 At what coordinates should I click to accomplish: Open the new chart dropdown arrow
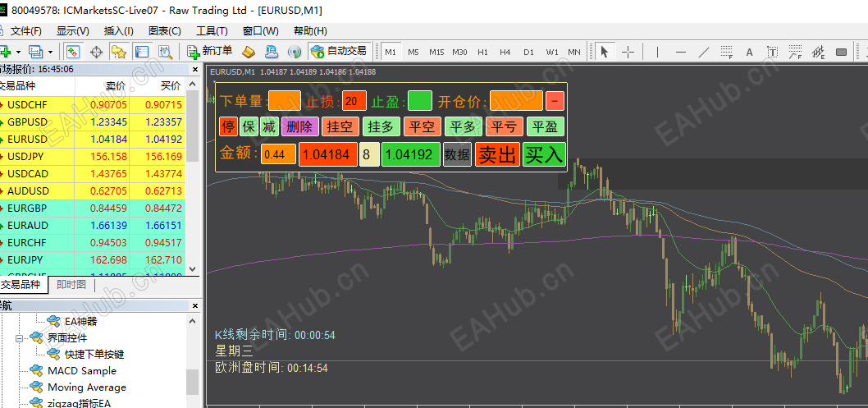(18, 52)
